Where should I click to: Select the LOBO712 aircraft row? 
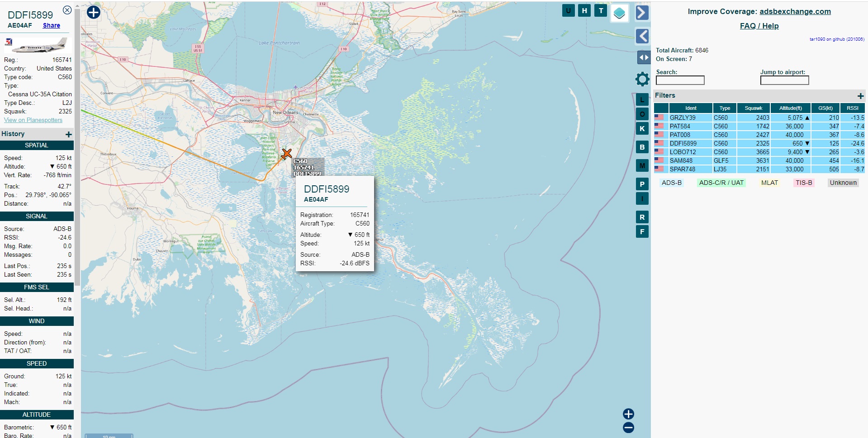(759, 152)
